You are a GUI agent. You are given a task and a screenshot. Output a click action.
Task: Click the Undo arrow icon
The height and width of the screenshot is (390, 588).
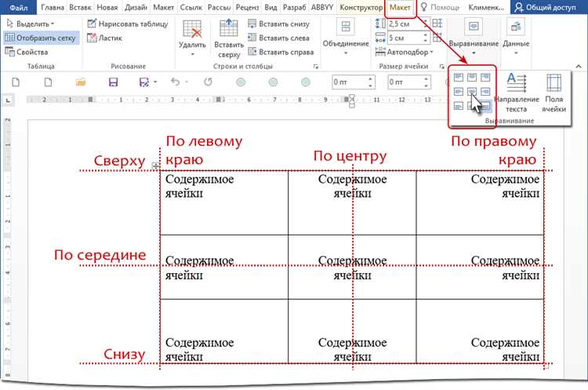click(175, 82)
